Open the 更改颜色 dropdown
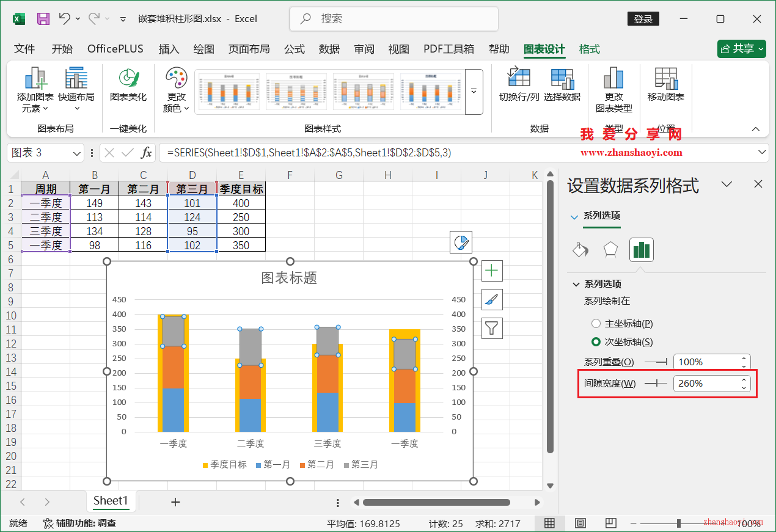Image resolution: width=776 pixels, height=532 pixels. coord(176,90)
